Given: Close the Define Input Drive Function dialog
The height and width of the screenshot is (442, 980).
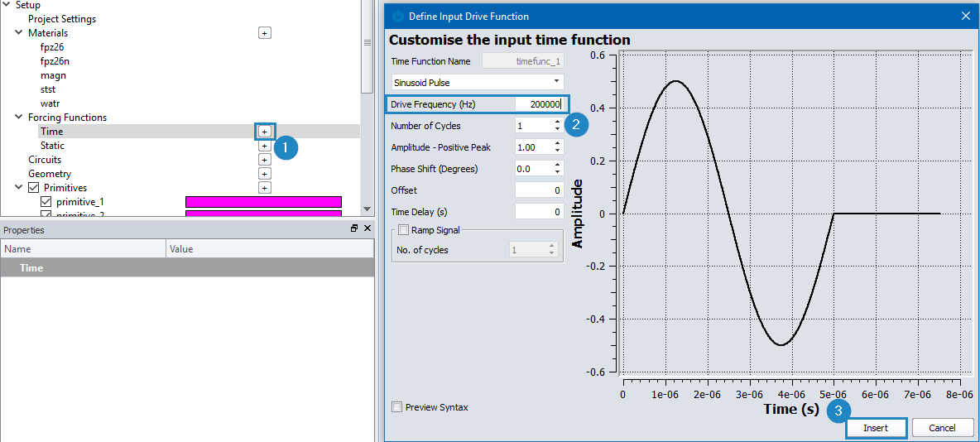Looking at the screenshot, I should tap(965, 16).
